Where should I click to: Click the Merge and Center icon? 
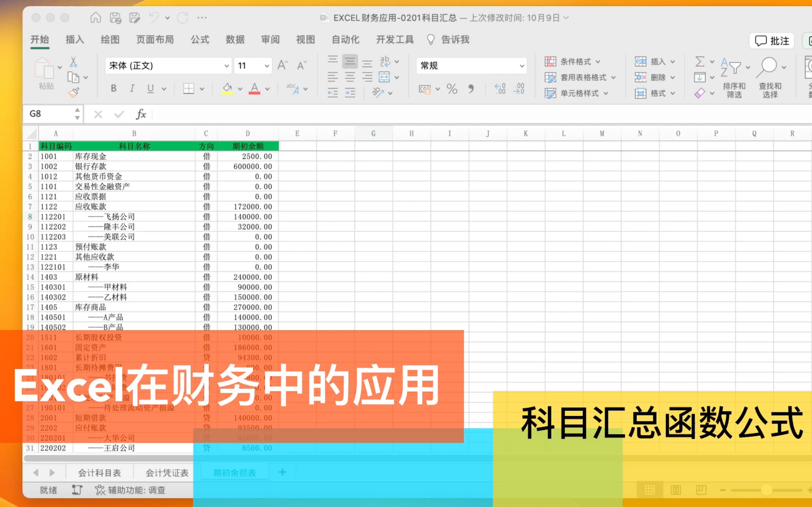point(384,77)
